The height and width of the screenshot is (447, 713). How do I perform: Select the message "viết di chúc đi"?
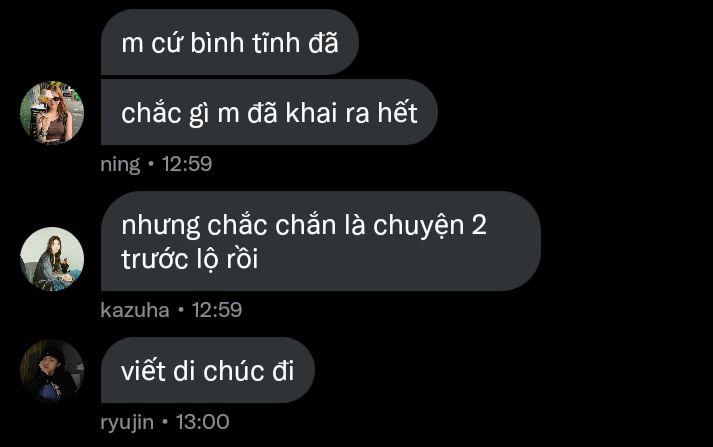tap(208, 370)
